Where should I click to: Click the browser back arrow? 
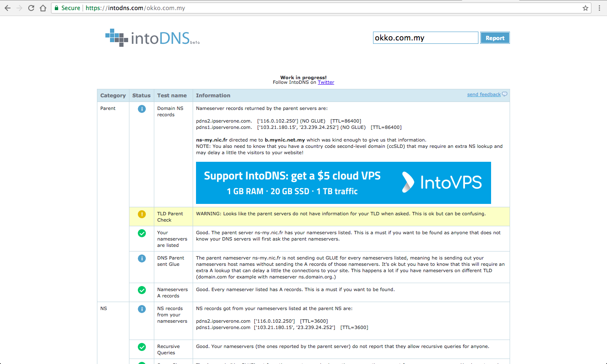point(8,8)
